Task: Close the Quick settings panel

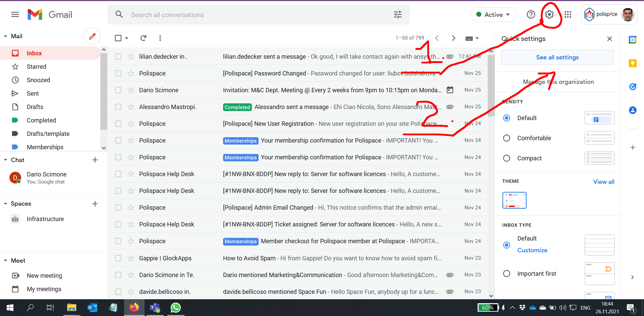Action: pos(609,39)
